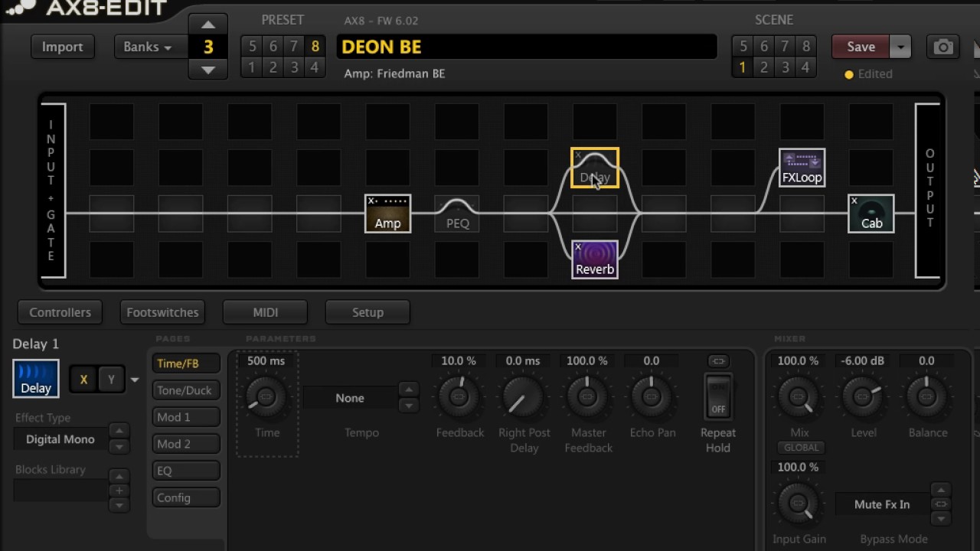The height and width of the screenshot is (551, 980).
Task: Click the Save button
Action: click(x=861, y=47)
